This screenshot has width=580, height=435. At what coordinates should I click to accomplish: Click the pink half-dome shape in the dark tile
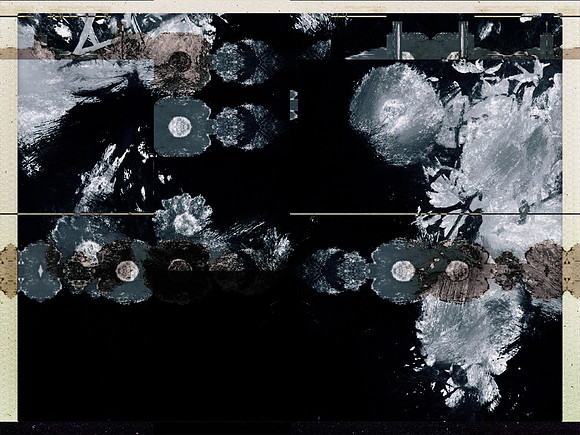(180, 265)
